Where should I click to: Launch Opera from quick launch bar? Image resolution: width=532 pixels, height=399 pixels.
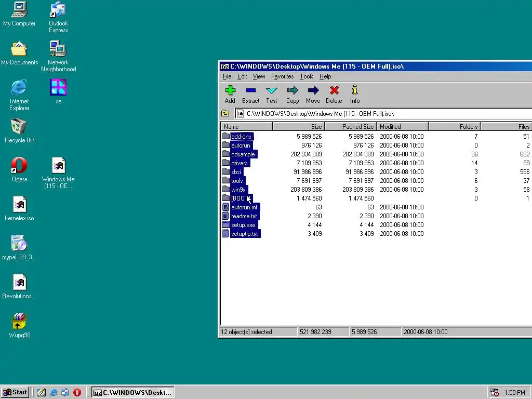(x=77, y=393)
